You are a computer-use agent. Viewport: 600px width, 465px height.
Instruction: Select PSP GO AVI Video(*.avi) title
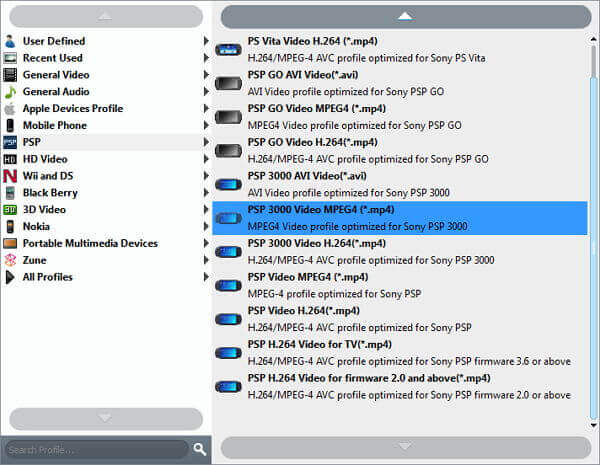(303, 75)
